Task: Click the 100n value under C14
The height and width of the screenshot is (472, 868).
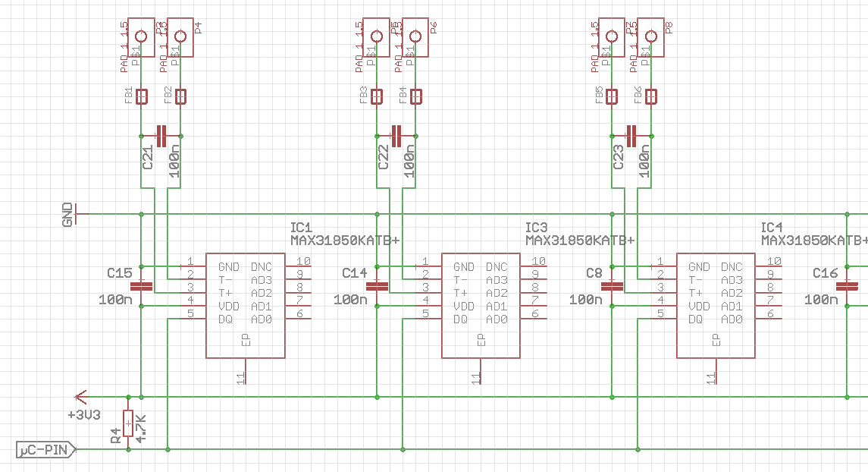Action: point(350,300)
